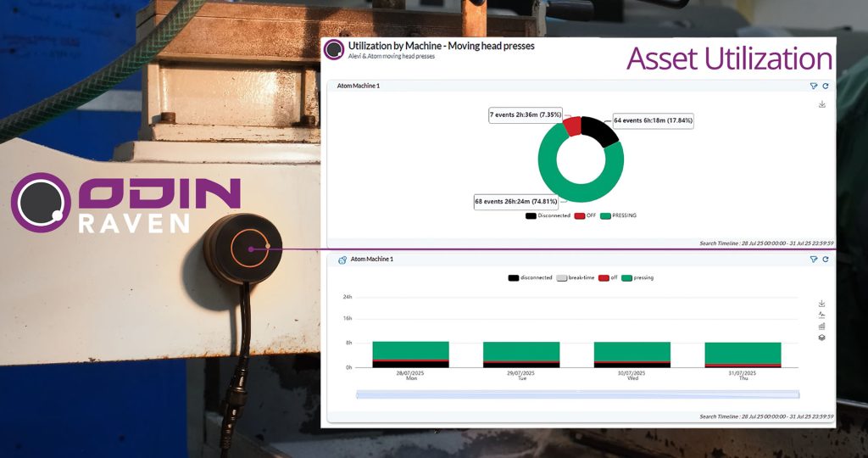
Task: Refresh the donut chart panel
Action: pyautogui.click(x=825, y=86)
